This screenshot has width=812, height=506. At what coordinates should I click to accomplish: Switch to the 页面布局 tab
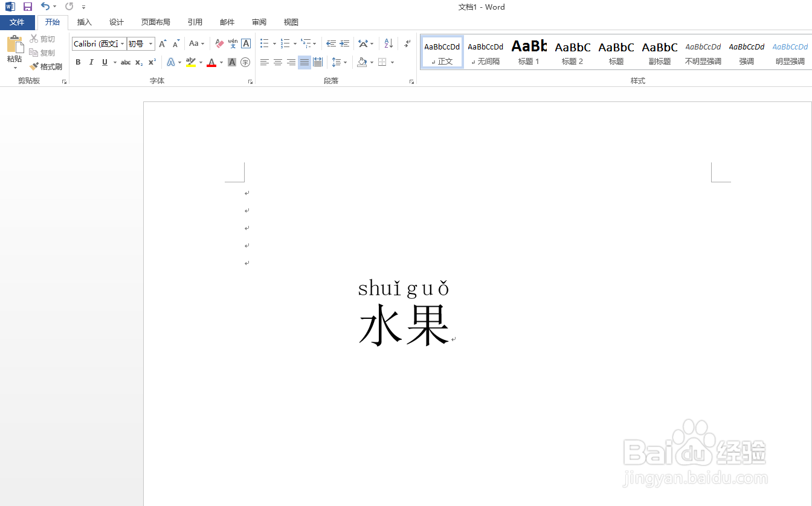pos(156,22)
